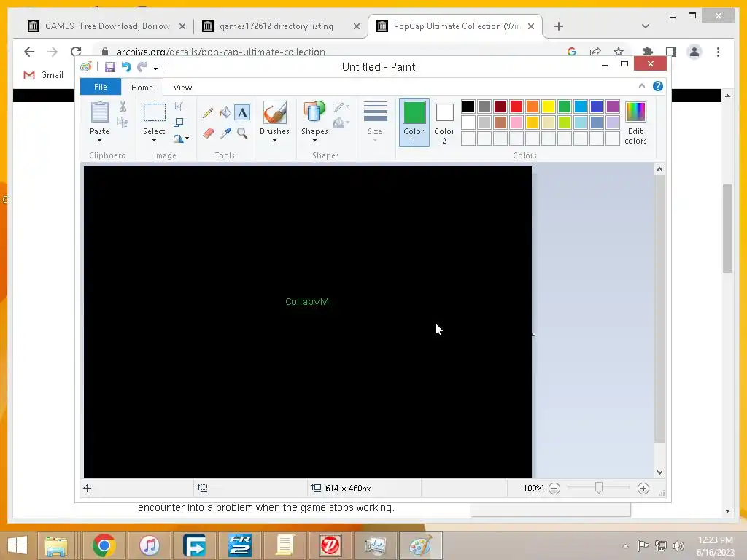The image size is (747, 560).
Task: Click the Chrome address bar URL
Action: [220, 52]
